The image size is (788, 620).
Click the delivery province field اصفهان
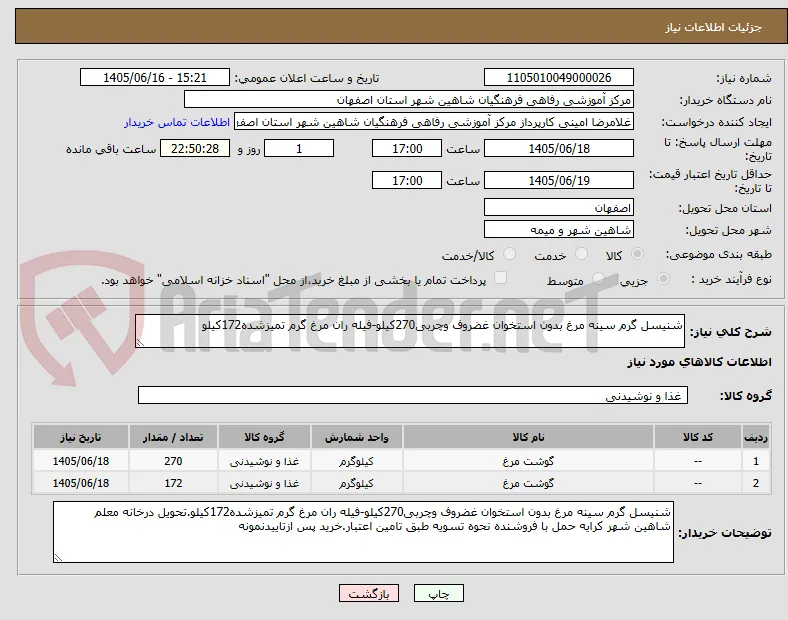click(x=559, y=207)
